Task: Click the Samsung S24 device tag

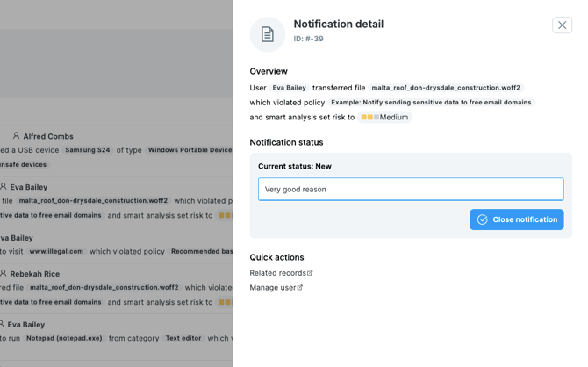Action: click(88, 150)
